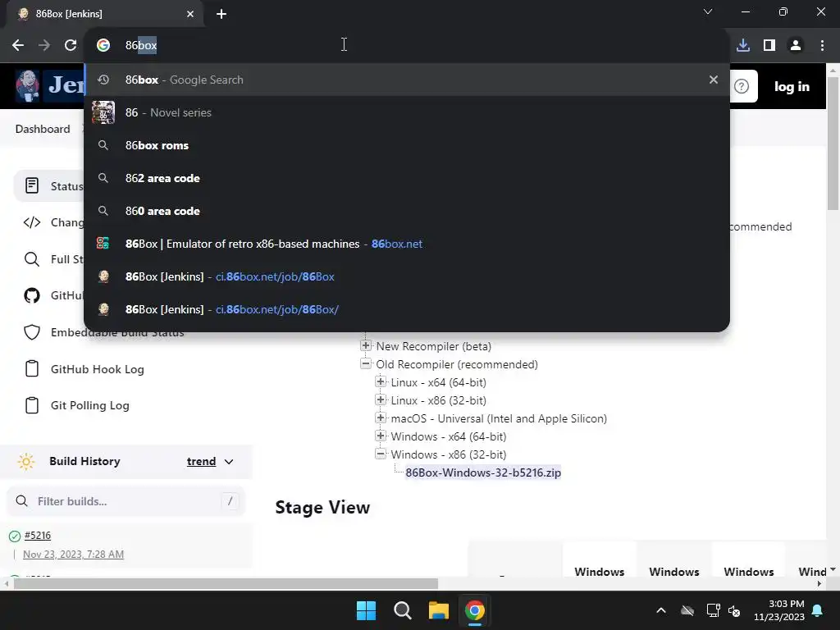Screen dimensions: 840x630
Task: Open the Nov 23, 2023, 7:28 AM build timestamp
Action: (73, 554)
